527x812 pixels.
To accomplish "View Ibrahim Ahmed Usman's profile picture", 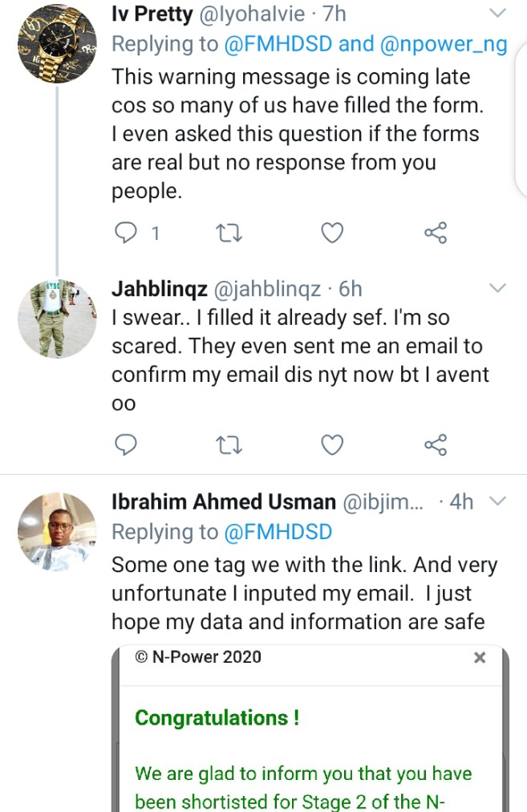I will [57, 532].
